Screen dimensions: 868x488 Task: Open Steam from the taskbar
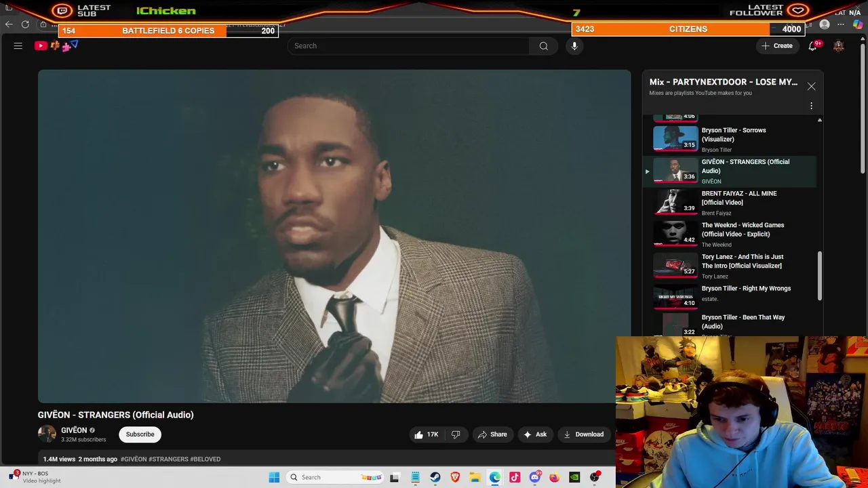tap(435, 477)
